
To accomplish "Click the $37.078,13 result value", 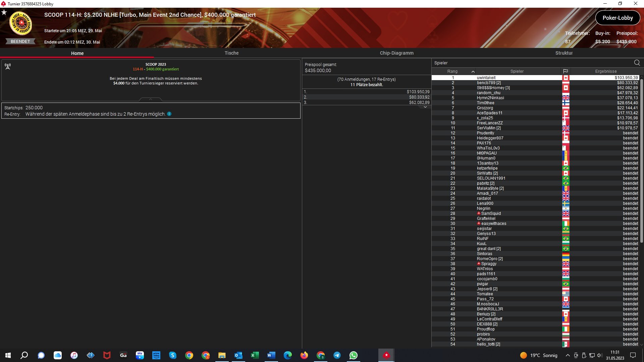I will [x=627, y=98].
